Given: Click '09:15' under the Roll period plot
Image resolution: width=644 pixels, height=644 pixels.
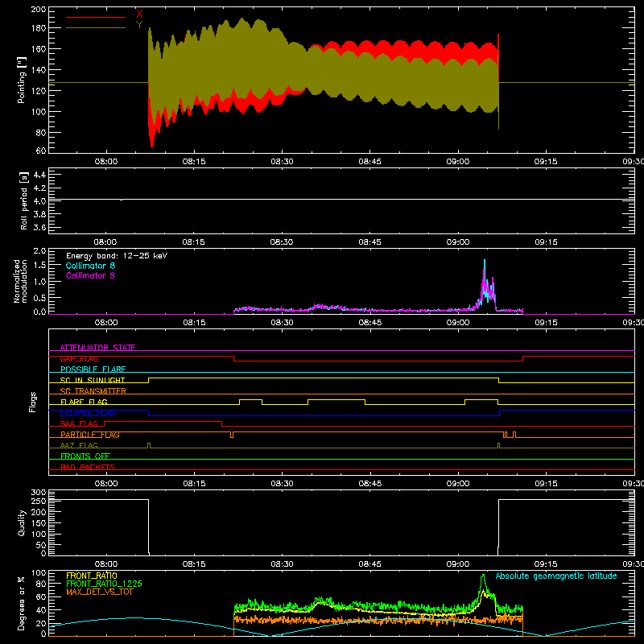Looking at the screenshot, I should pos(547,242).
